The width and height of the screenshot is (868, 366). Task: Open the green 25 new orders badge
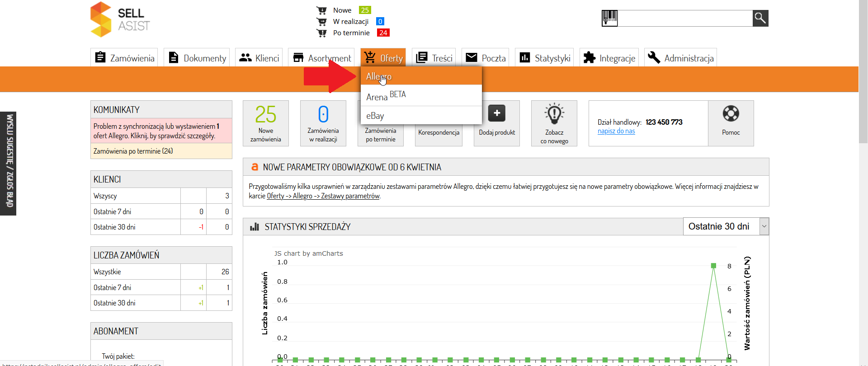point(365,10)
